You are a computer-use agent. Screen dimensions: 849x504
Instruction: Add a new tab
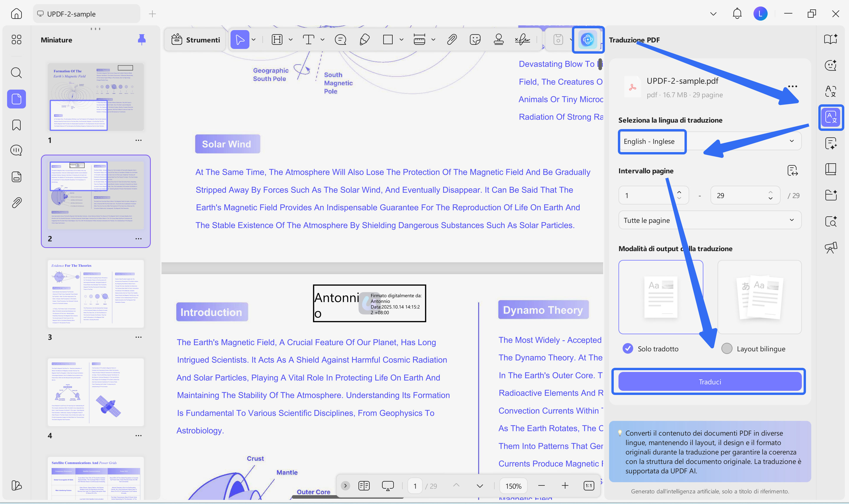152,14
